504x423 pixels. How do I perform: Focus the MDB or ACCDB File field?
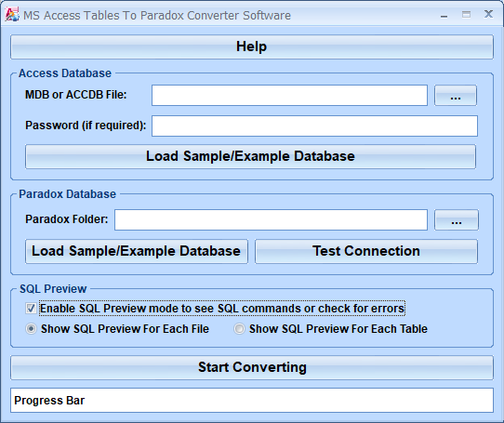tap(289, 95)
